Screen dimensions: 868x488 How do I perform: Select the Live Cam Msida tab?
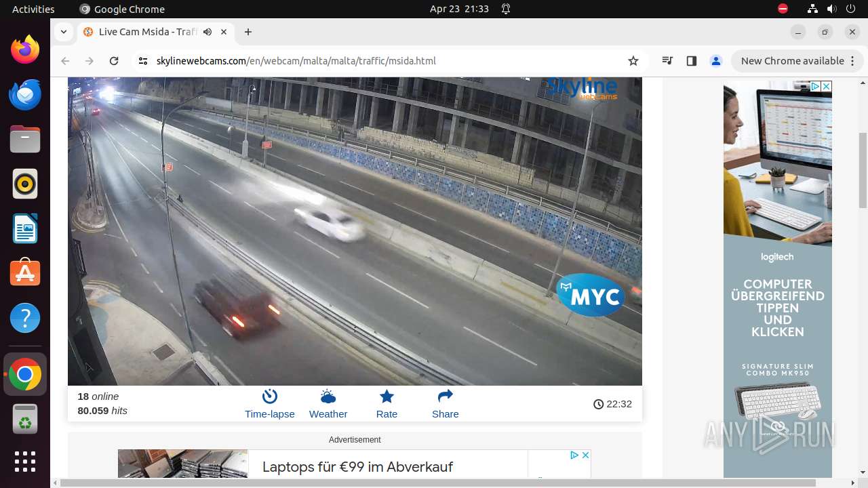pos(155,32)
